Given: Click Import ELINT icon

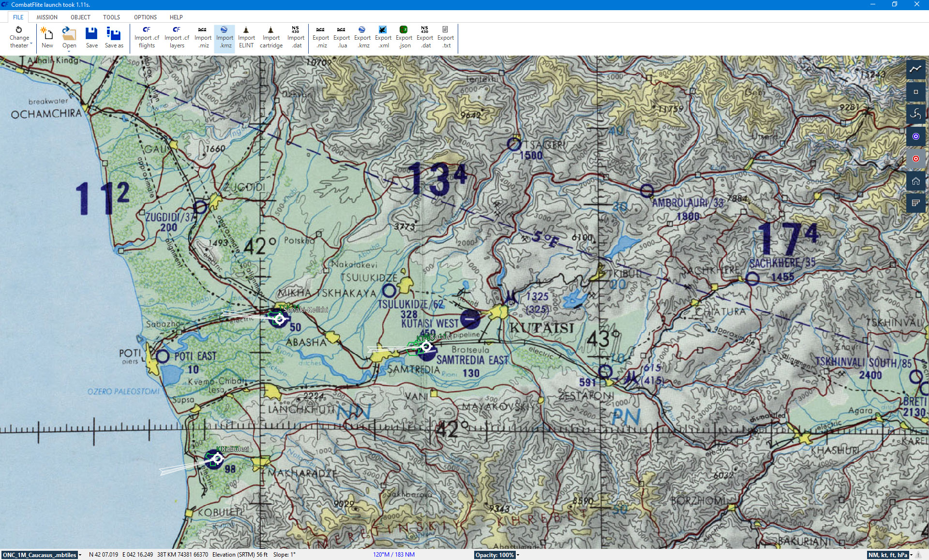Looking at the screenshot, I should coord(246,37).
